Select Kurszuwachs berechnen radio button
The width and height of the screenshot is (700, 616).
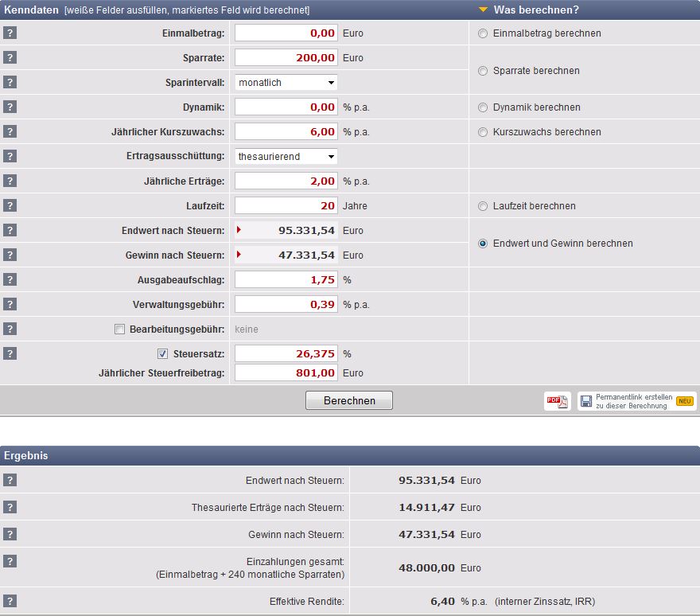(483, 132)
